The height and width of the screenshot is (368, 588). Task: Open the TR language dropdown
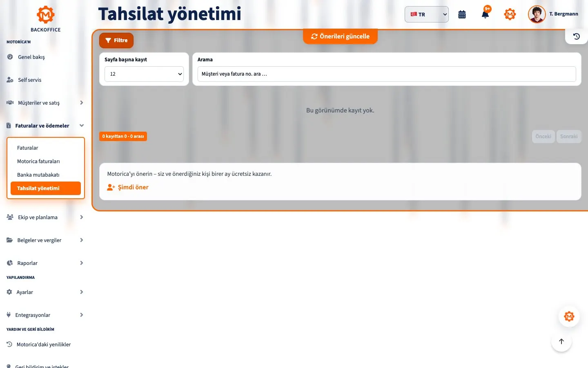pyautogui.click(x=427, y=14)
